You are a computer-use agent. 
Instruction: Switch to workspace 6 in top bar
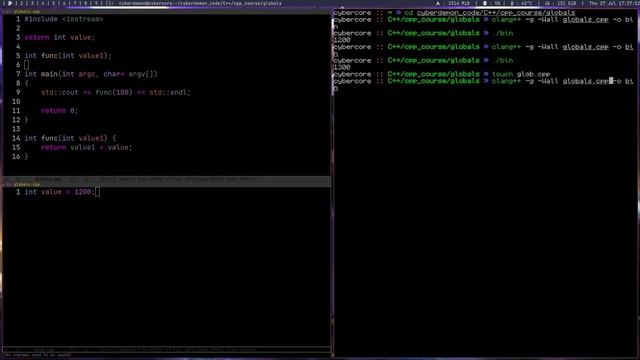click(64, 3)
